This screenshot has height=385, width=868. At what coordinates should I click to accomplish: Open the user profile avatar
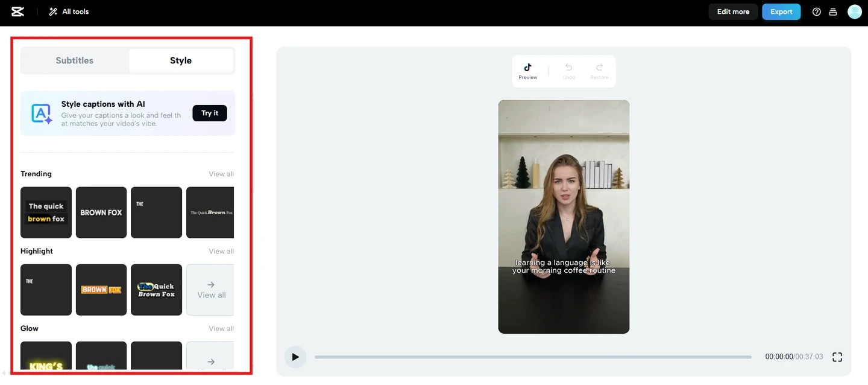[855, 11]
